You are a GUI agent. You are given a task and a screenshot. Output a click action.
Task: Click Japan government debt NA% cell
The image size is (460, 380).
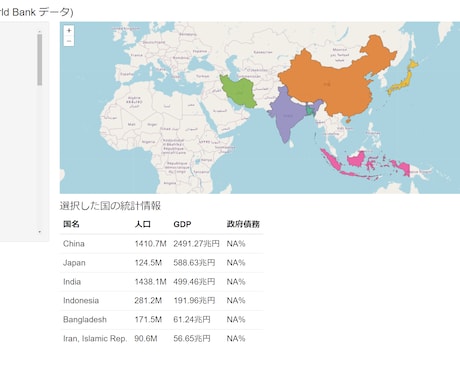pos(236,263)
